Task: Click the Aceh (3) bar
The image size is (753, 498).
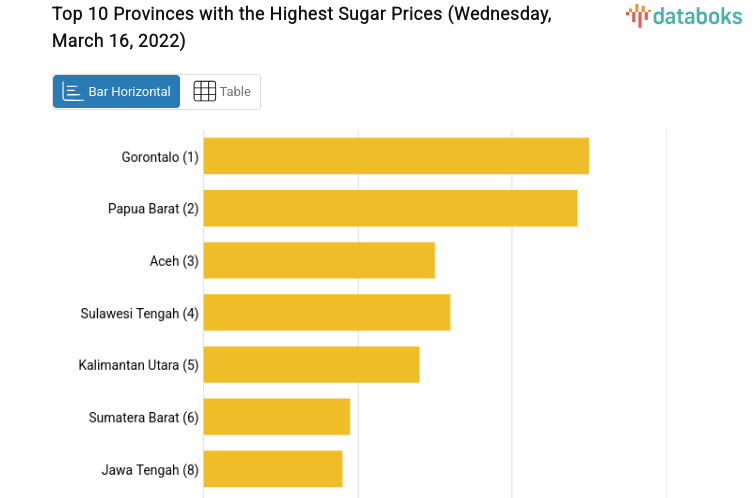Action: coord(319,260)
